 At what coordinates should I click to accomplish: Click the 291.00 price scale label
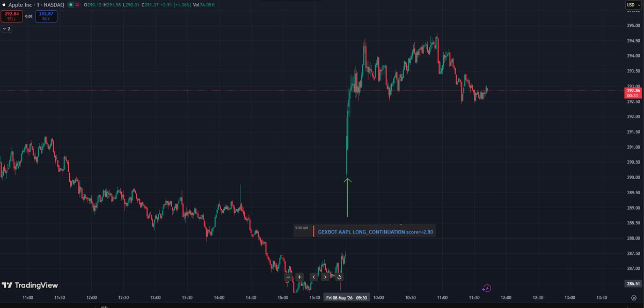click(633, 147)
